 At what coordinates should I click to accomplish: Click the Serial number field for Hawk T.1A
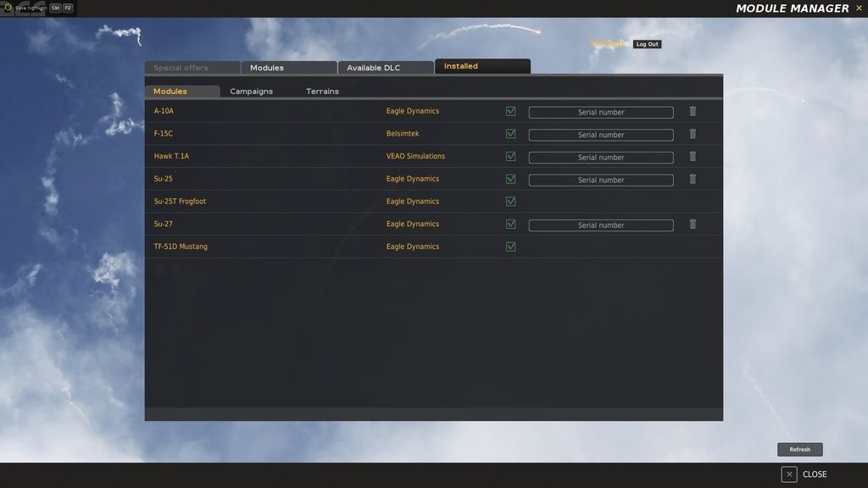pos(600,157)
